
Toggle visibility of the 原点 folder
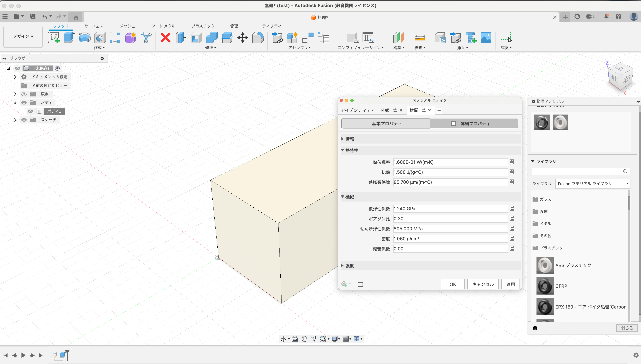coord(24,94)
